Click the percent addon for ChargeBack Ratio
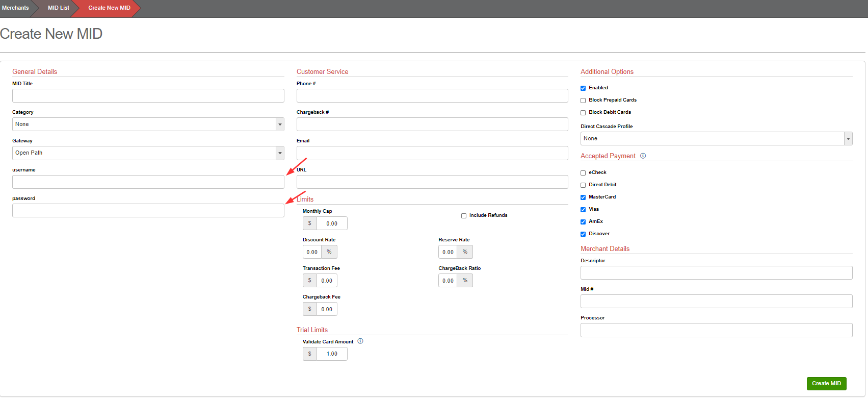This screenshot has width=868, height=399. pos(465,281)
